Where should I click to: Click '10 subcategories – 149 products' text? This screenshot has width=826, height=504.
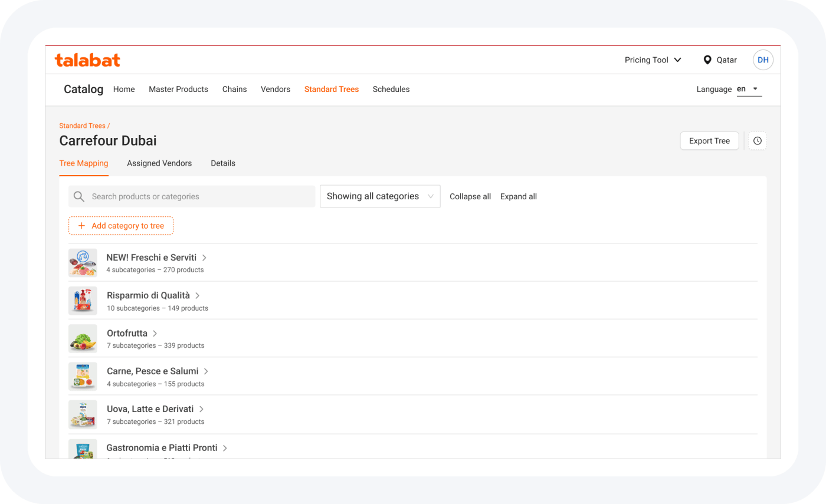[x=158, y=308]
